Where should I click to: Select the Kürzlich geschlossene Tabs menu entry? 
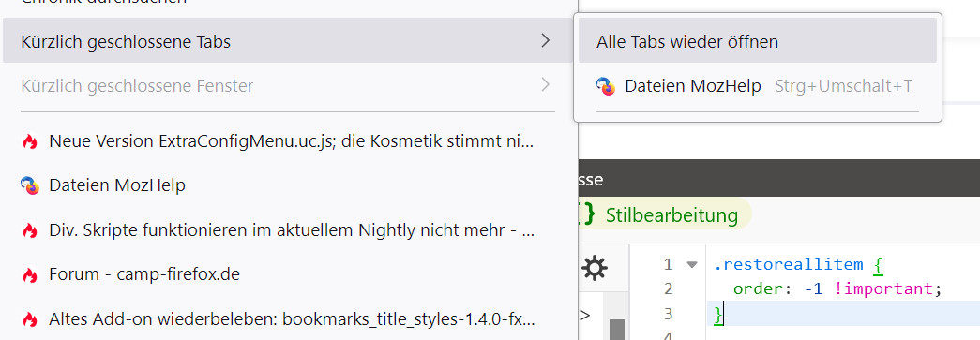pyautogui.click(x=288, y=40)
